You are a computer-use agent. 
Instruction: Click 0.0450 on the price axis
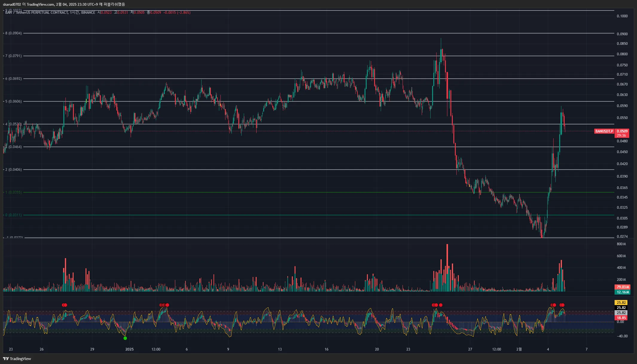[x=622, y=152]
